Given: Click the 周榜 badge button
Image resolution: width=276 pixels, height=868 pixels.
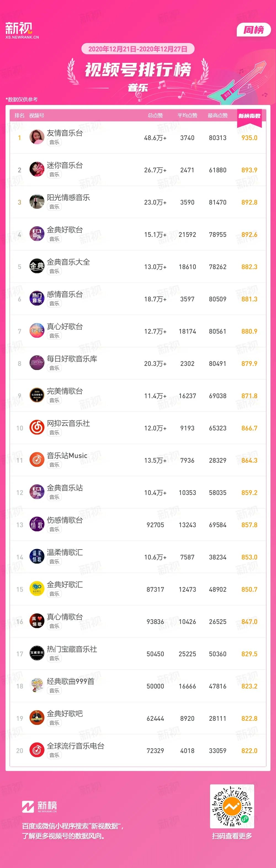Looking at the screenshot, I should coord(254,30).
